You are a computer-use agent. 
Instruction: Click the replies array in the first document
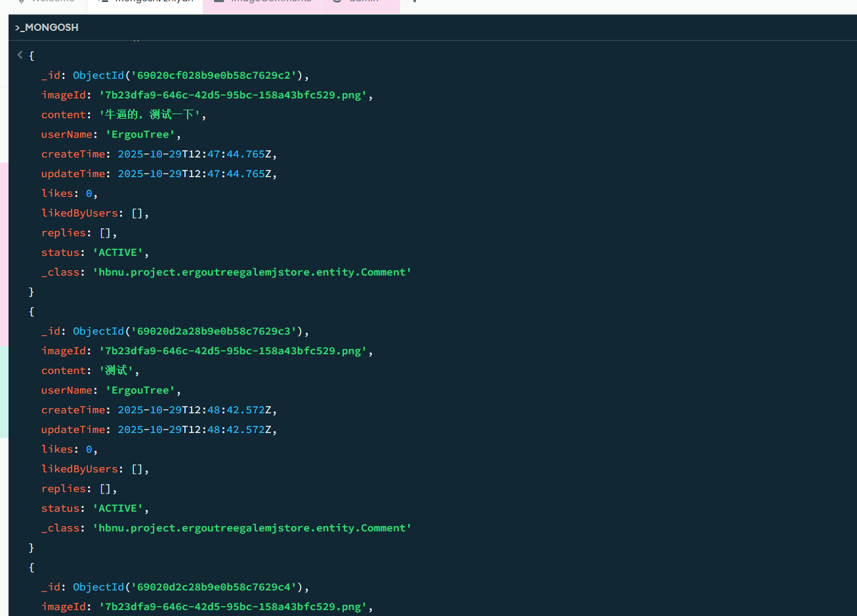[108, 233]
